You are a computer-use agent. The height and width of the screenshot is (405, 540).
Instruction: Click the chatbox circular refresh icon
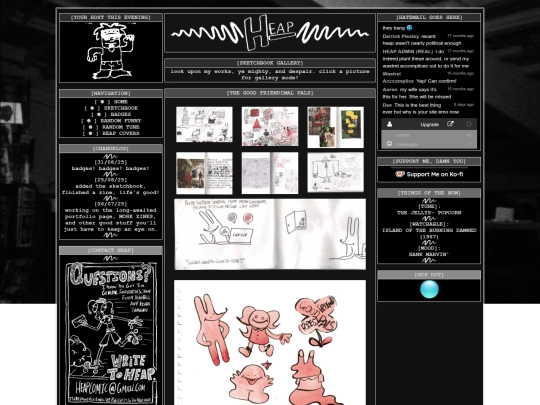tap(468, 124)
